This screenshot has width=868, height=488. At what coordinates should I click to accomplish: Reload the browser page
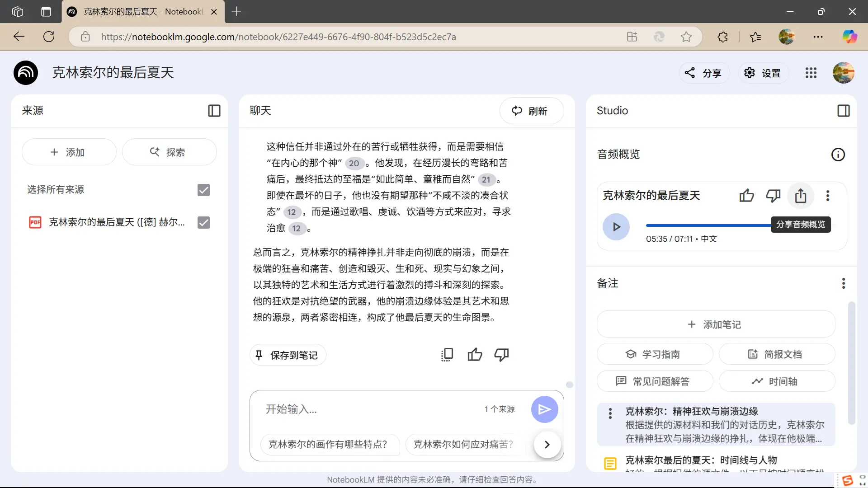coord(49,37)
